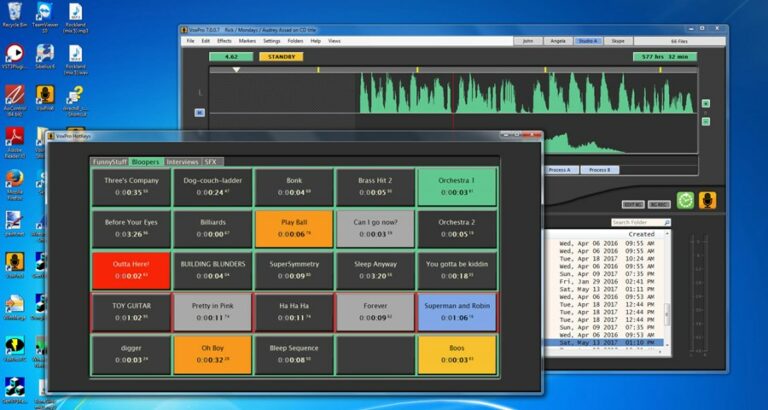768x410 pixels.
Task: Switch to the Skype user button
Action: (618, 41)
